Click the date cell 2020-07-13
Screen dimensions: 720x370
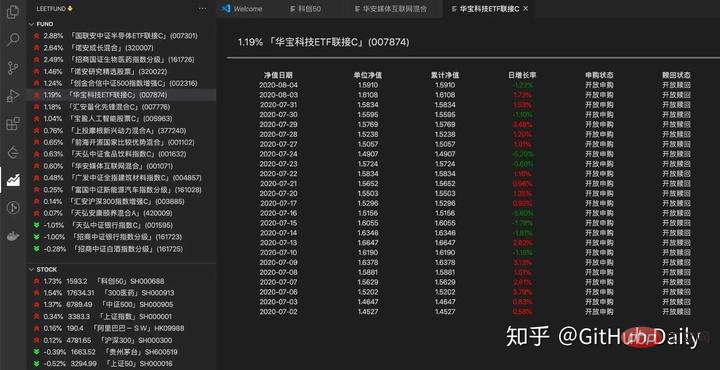[278, 243]
